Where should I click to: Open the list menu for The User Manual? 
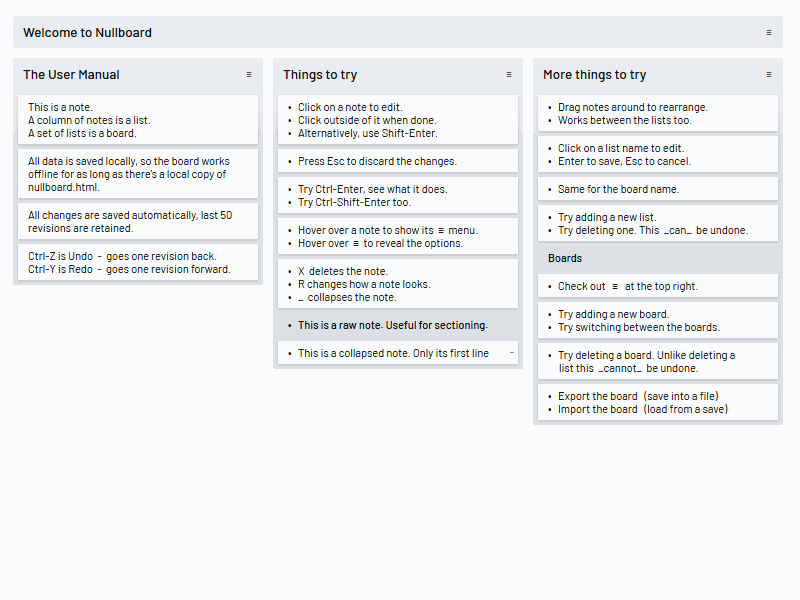click(x=248, y=74)
